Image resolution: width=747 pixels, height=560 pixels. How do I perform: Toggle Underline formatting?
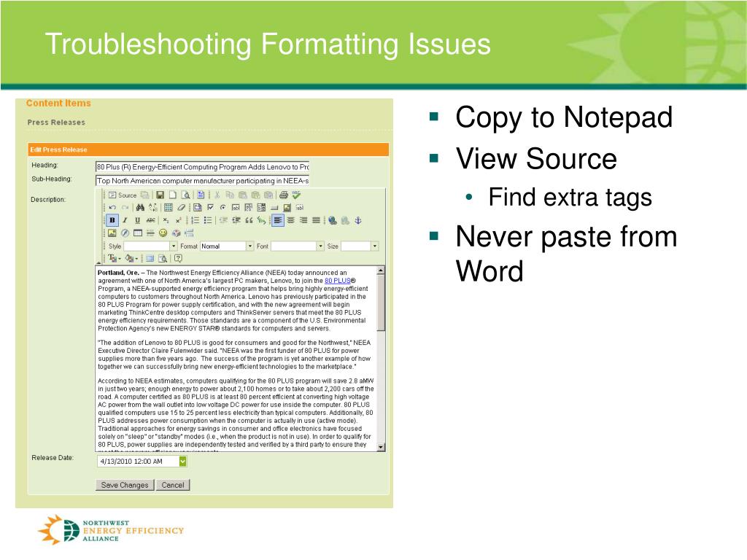tap(137, 220)
